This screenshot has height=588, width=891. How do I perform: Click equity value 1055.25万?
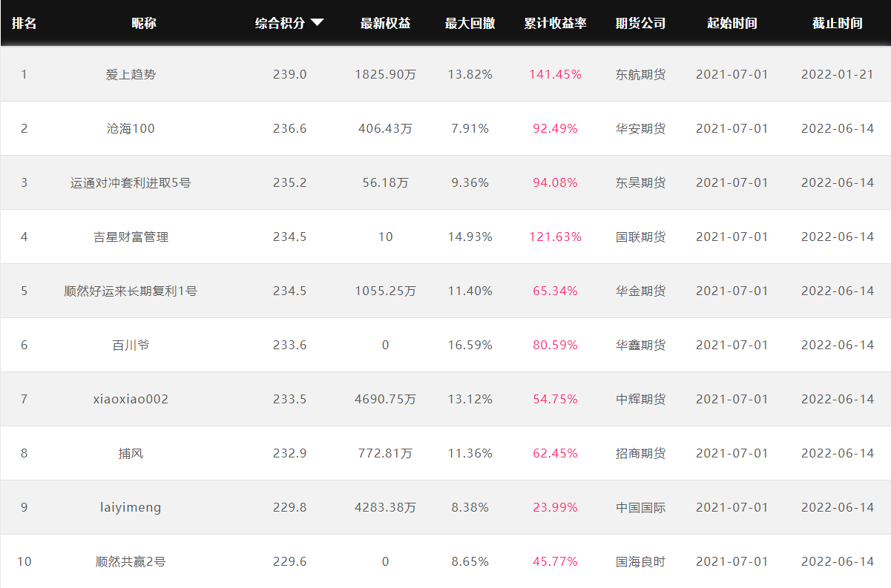[x=385, y=291]
